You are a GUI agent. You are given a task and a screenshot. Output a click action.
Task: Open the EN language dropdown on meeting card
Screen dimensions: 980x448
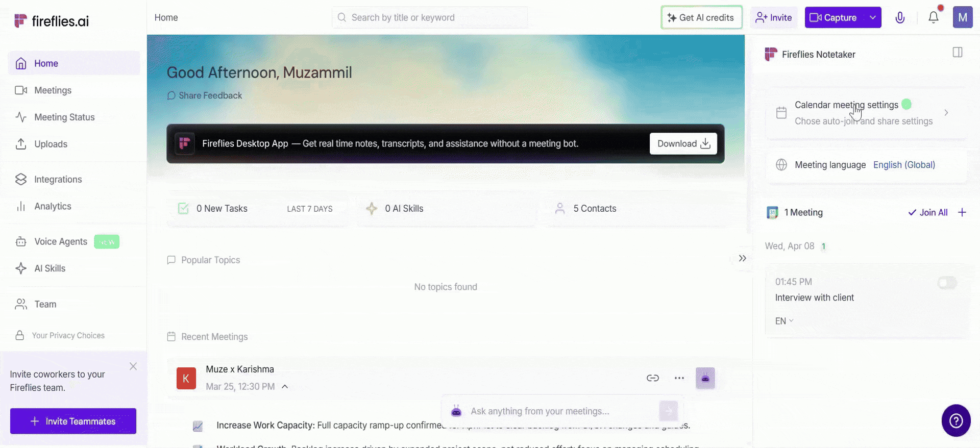(785, 321)
